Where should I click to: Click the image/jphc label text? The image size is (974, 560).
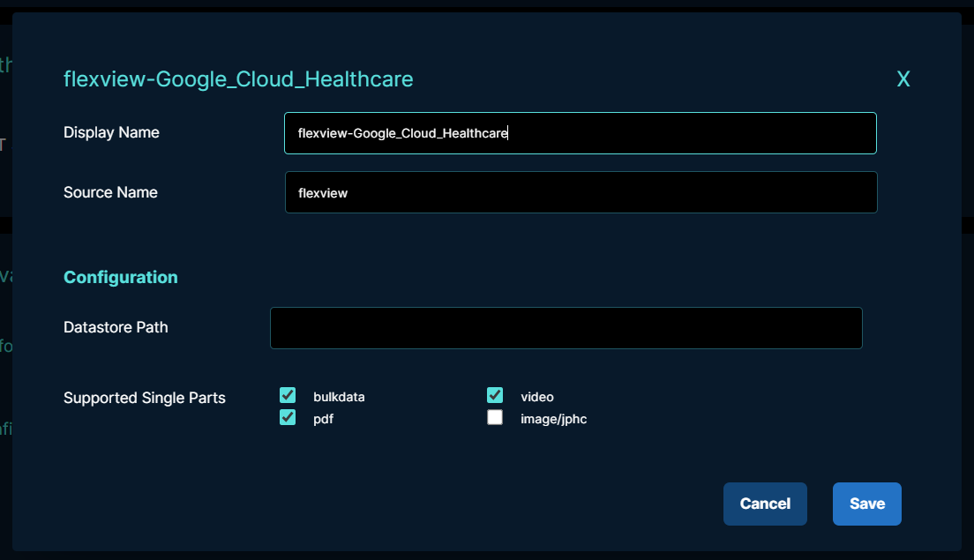click(552, 419)
